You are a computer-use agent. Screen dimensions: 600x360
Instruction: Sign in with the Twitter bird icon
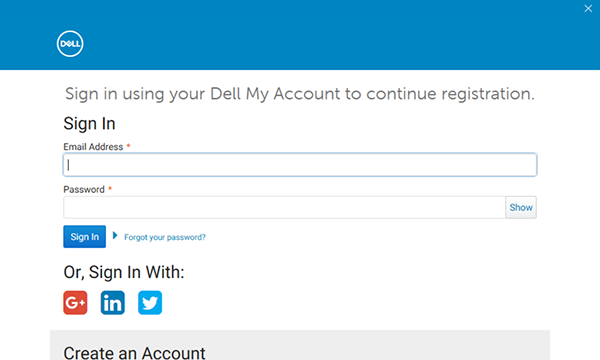pyautogui.click(x=150, y=303)
